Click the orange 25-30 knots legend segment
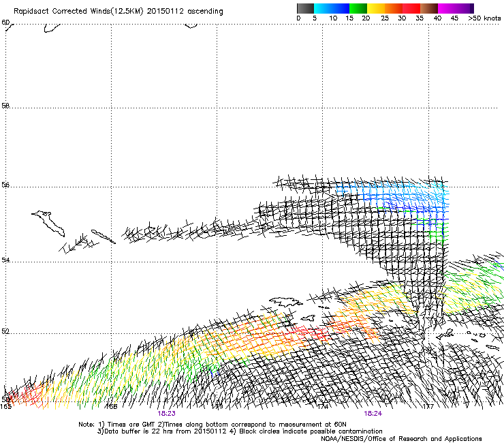This screenshot has height=443, width=504. point(394,8)
